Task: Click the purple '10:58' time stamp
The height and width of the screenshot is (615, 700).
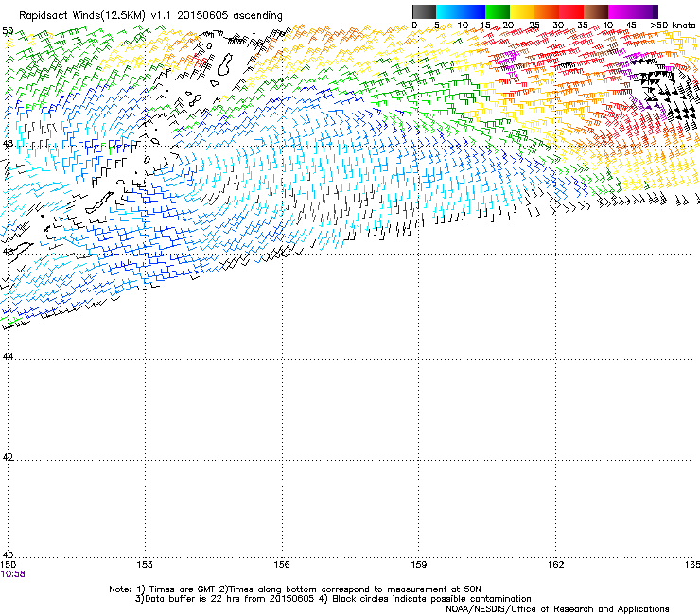Action: (x=13, y=574)
